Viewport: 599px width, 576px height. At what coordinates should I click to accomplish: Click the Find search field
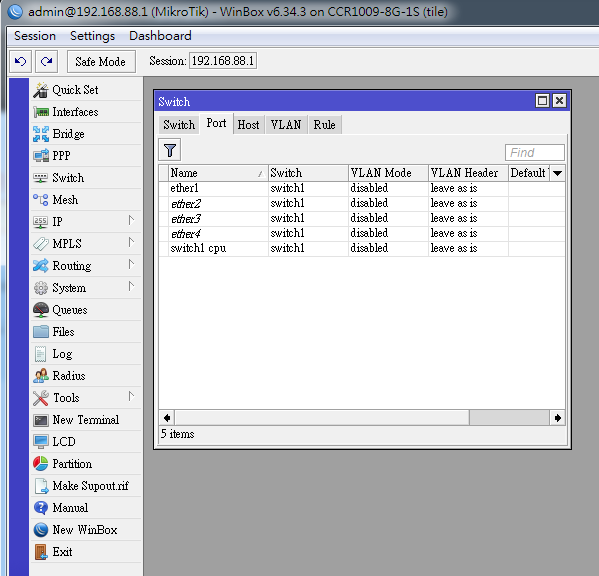[x=534, y=152]
